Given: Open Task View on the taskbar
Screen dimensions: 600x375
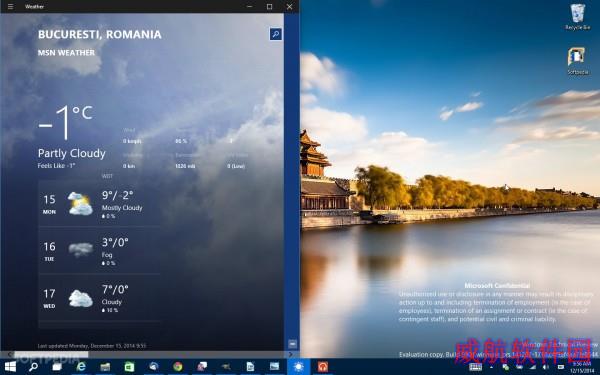Looking at the screenshot, I should point(57,367).
